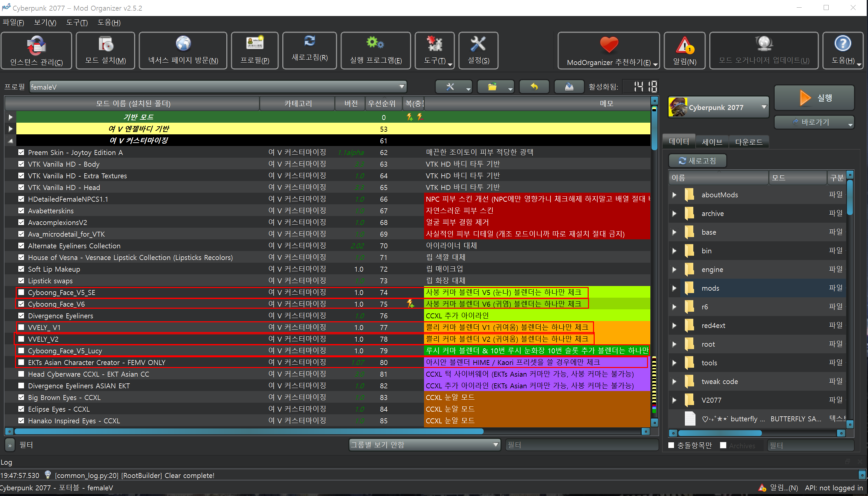Enable the Cyboong_Face_V5_SE mod checkbox

coord(21,292)
